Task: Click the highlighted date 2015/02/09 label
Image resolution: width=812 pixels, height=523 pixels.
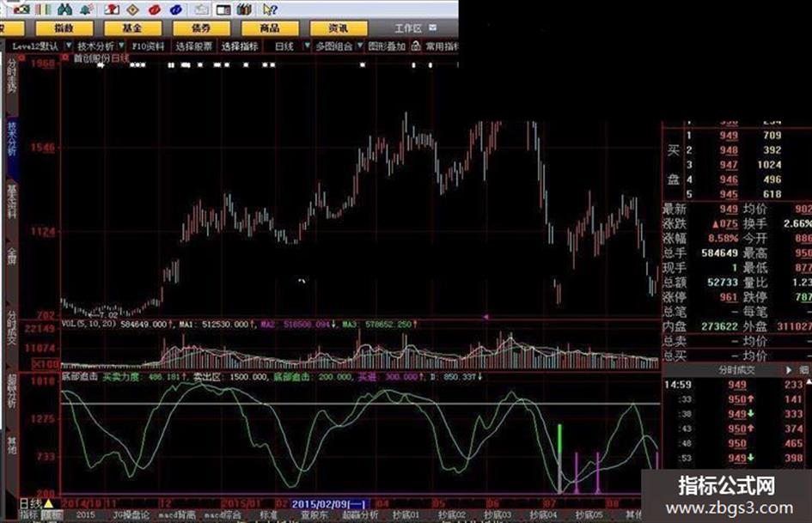Action: click(330, 504)
